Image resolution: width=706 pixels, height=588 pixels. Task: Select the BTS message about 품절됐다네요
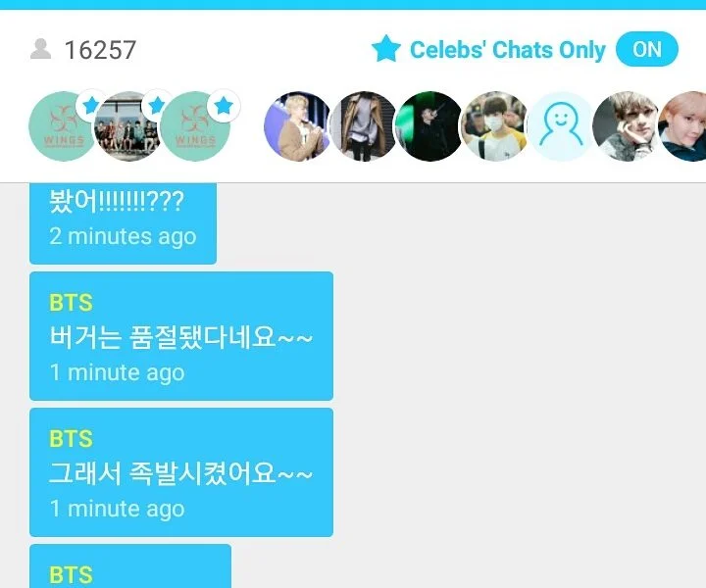[181, 336]
